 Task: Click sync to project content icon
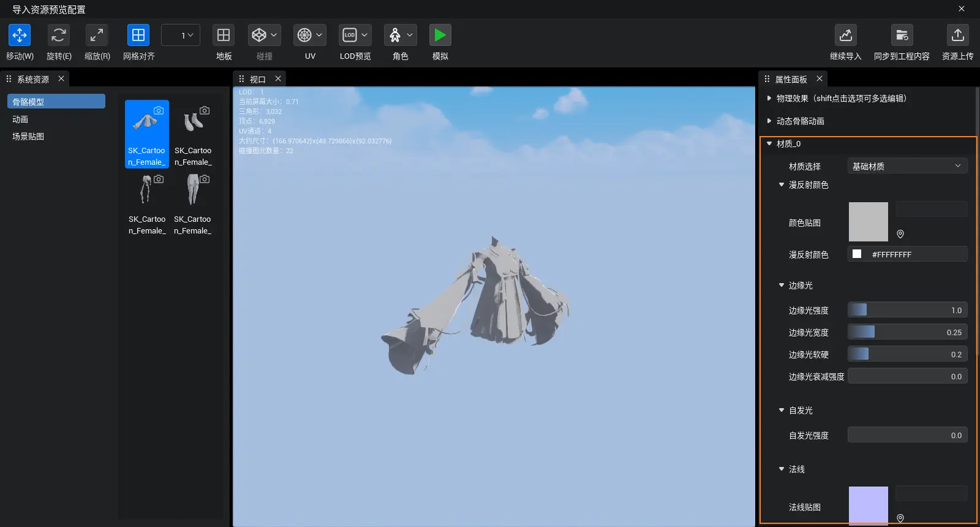click(x=902, y=35)
